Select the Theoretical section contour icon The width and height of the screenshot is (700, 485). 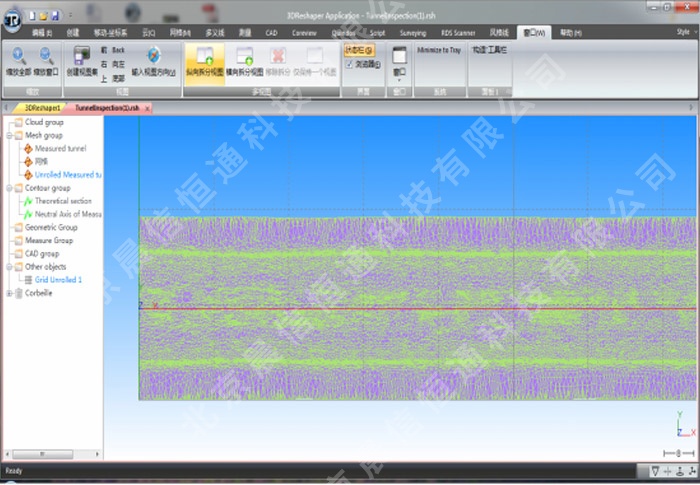(x=28, y=201)
